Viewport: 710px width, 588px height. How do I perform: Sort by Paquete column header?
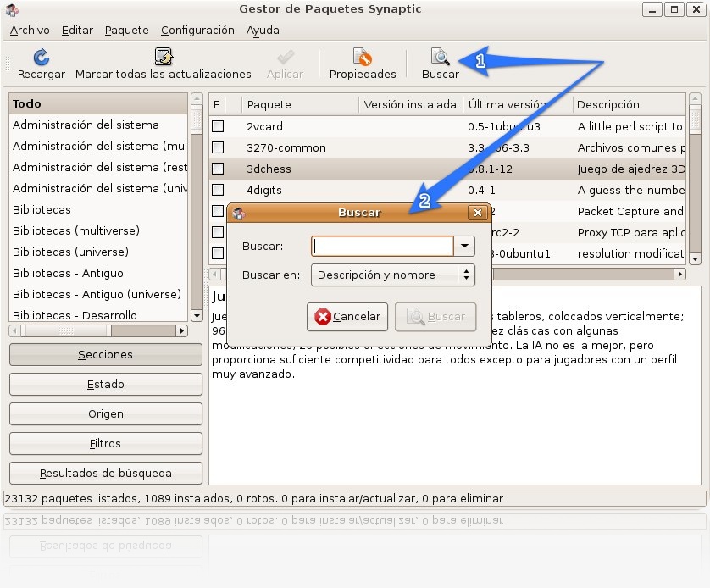click(x=300, y=104)
